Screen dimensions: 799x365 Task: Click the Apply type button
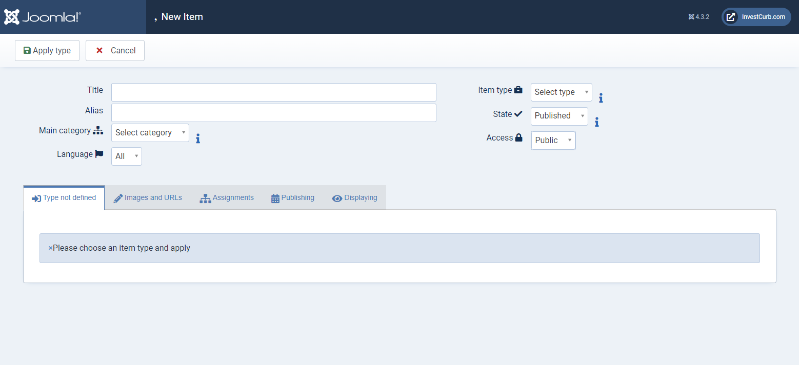[47, 50]
